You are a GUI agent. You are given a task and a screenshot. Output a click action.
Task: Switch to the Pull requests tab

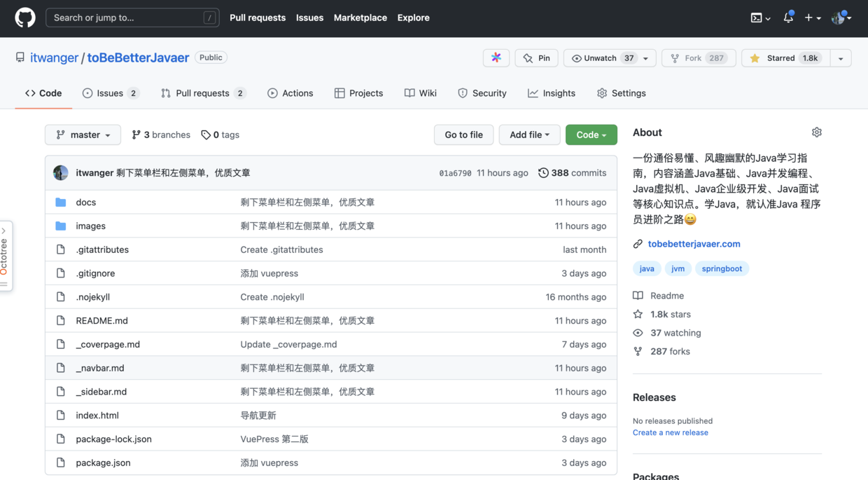[x=202, y=93]
